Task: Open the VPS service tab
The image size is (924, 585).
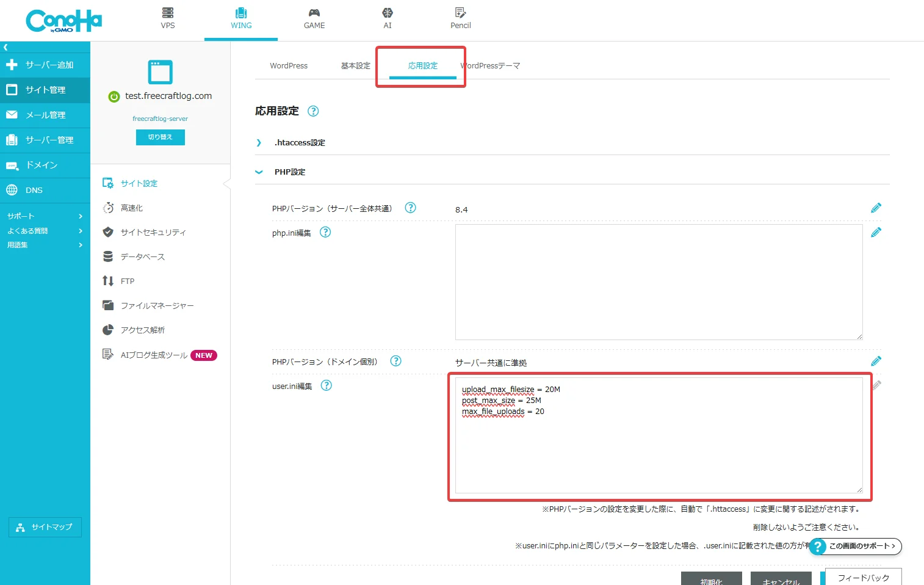Action: click(x=168, y=18)
